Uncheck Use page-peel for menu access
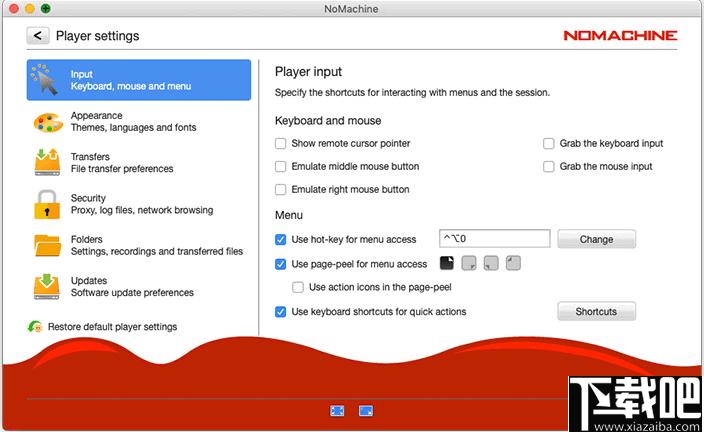 (281, 264)
